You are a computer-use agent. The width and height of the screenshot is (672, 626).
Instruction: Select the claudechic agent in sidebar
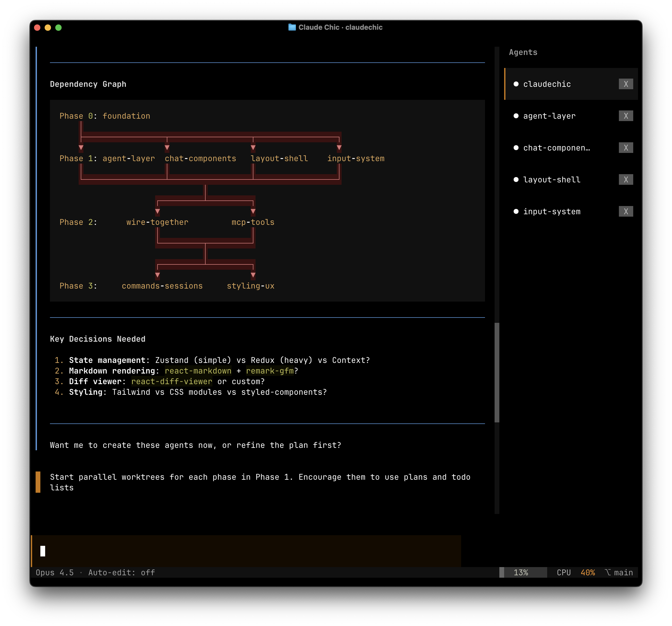547,84
